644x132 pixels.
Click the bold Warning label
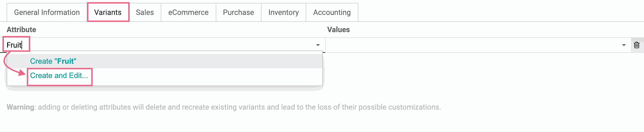[20, 107]
